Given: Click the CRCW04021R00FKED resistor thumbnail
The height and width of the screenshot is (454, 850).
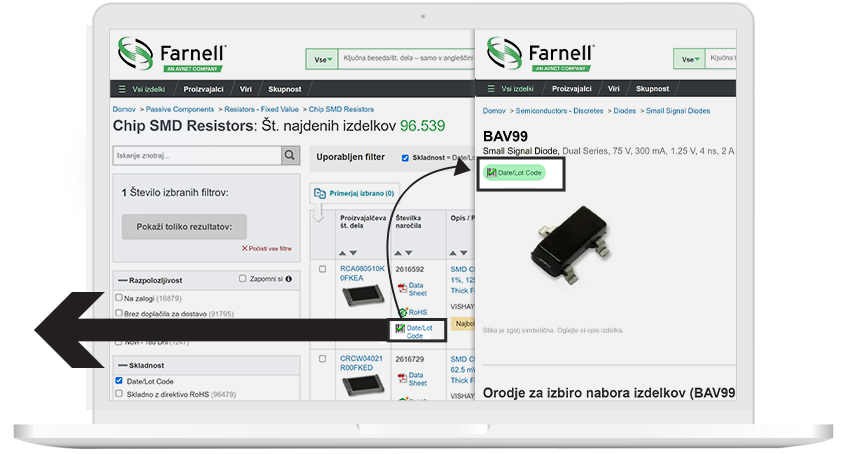Looking at the screenshot, I should (x=363, y=385).
